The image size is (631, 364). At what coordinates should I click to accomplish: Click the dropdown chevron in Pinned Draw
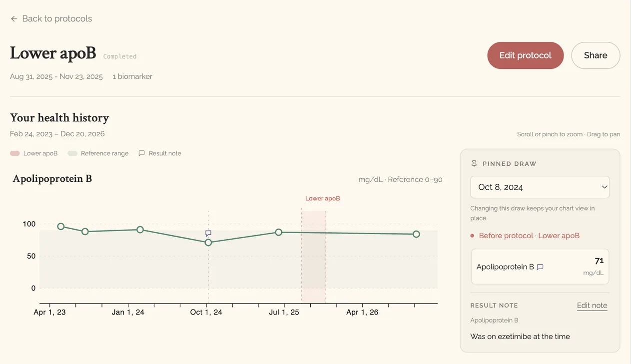(604, 187)
